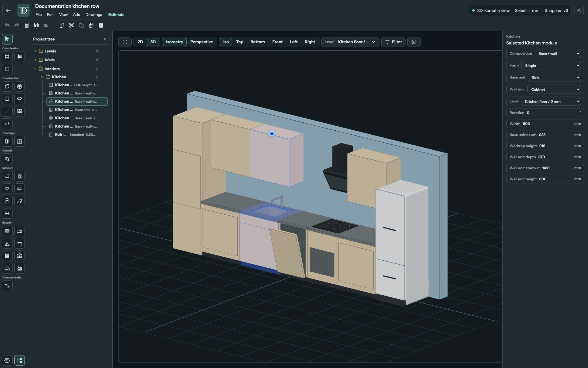Select the sofa furniture tool

(x=20, y=189)
